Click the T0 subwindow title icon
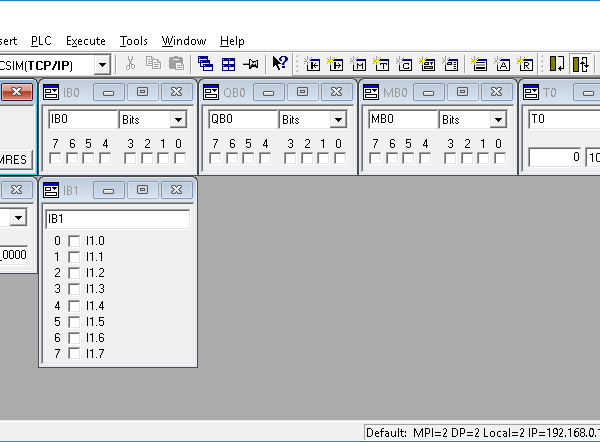This screenshot has width=600, height=442. point(531,92)
